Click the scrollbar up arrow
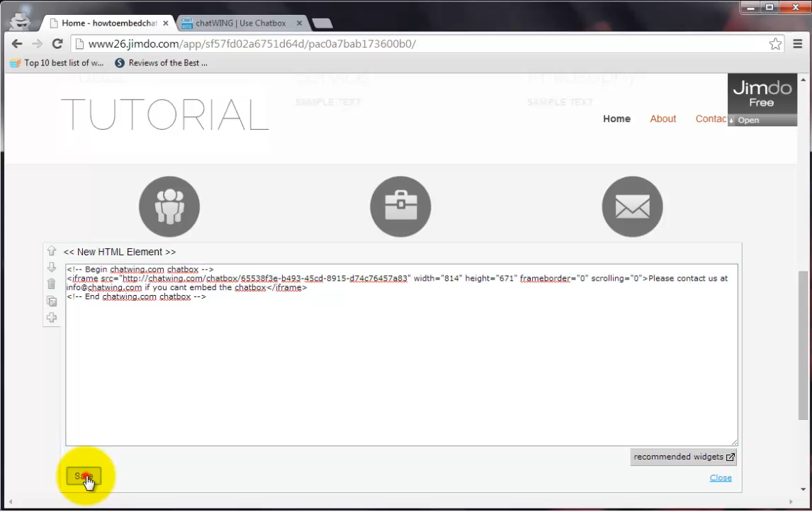 click(x=803, y=80)
